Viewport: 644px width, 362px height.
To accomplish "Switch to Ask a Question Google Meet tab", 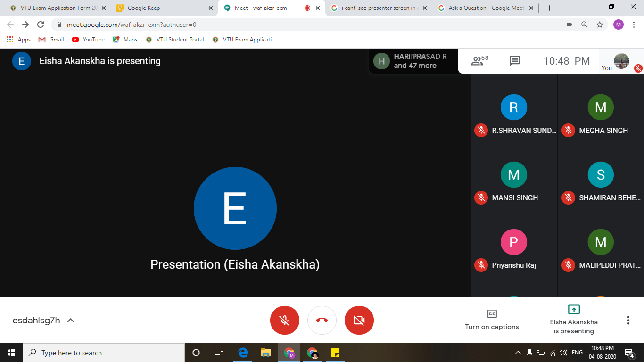I will click(485, 8).
